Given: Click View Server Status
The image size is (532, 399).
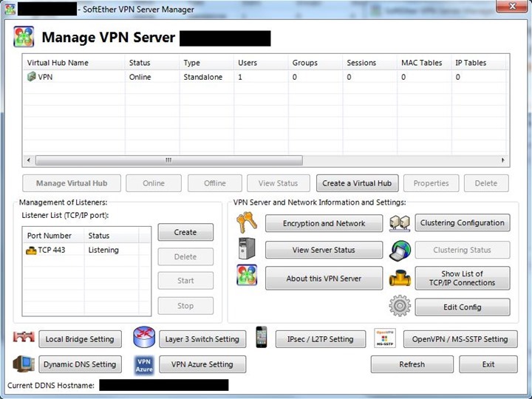Looking at the screenshot, I should click(x=324, y=250).
